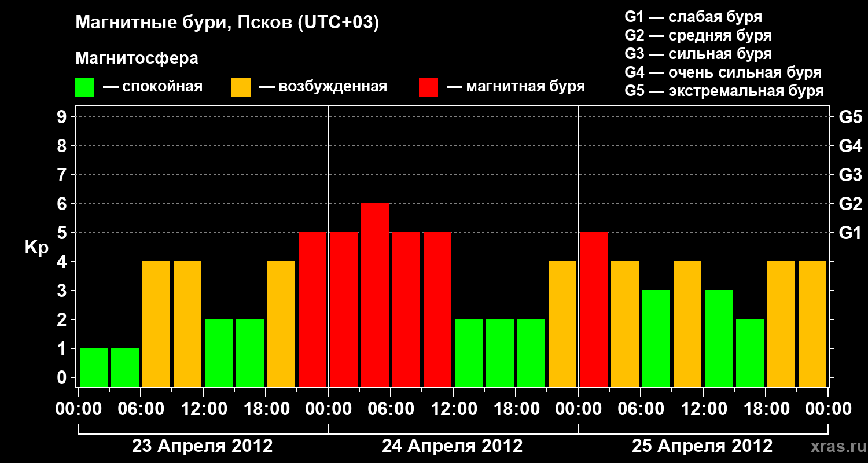868x463 pixels.
Task: Click the "G5" tick label on the right axis
Action: [850, 117]
